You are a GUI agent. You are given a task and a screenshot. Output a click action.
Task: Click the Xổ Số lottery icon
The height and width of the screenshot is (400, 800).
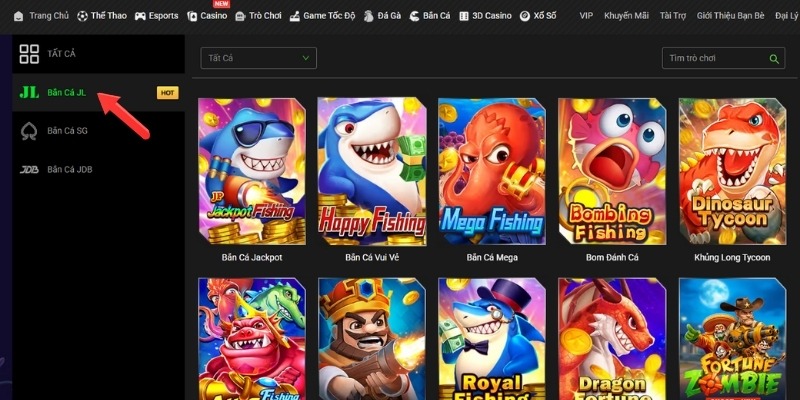point(524,16)
